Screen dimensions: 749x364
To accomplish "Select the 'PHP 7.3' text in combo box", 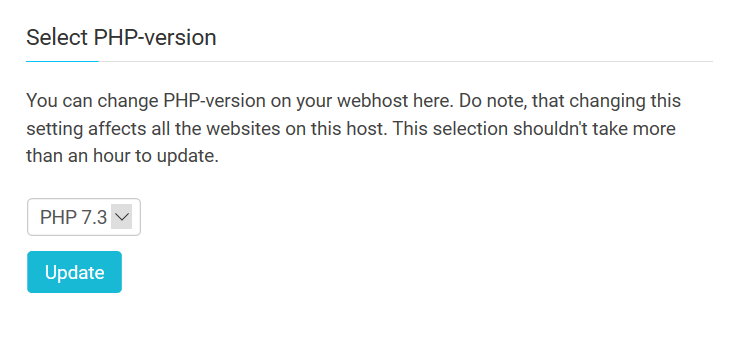I will pyautogui.click(x=74, y=217).
